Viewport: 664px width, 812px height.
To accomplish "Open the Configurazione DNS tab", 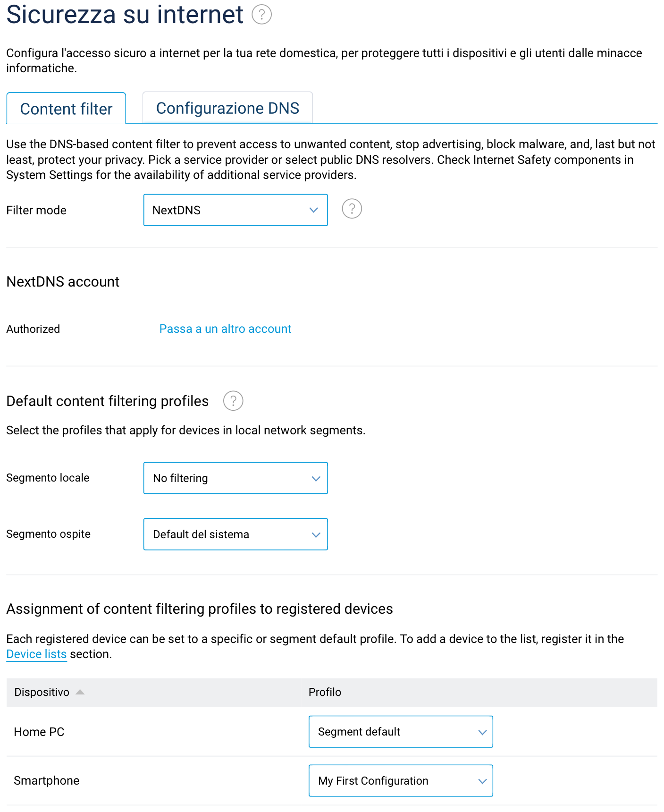I will [227, 109].
